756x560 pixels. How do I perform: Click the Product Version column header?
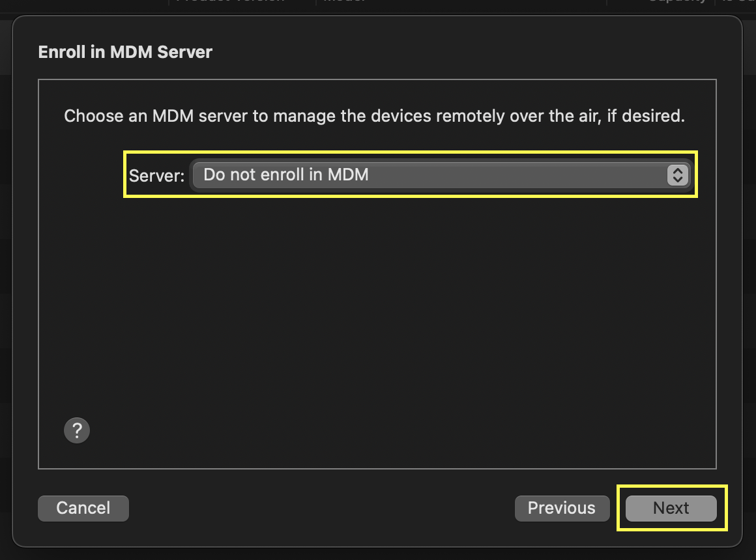click(x=228, y=3)
